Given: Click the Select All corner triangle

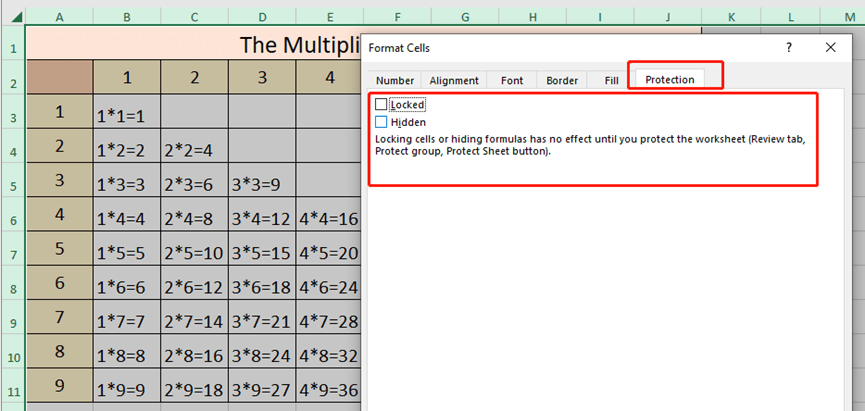Looking at the screenshot, I should click(17, 17).
